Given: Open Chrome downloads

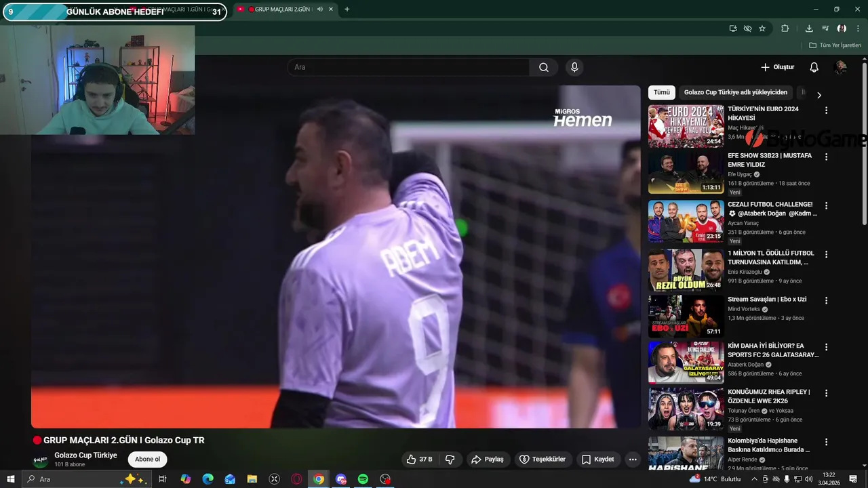Looking at the screenshot, I should click(809, 28).
